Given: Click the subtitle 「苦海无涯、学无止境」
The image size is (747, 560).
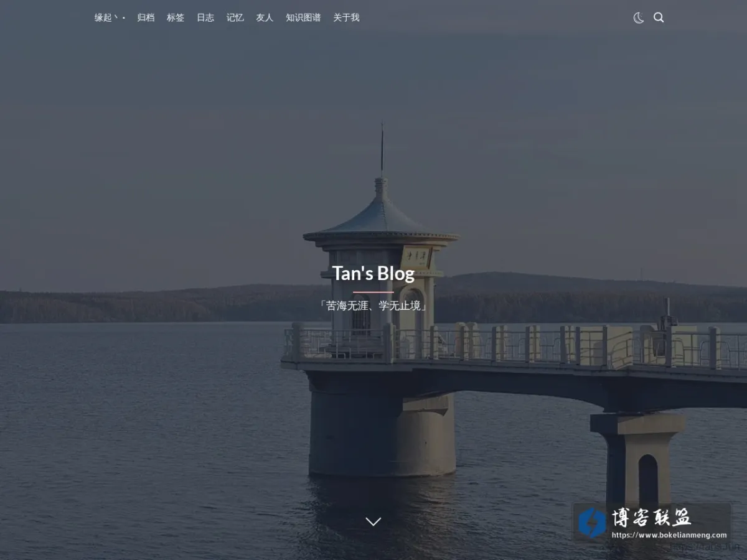Looking at the screenshot, I should [x=374, y=306].
